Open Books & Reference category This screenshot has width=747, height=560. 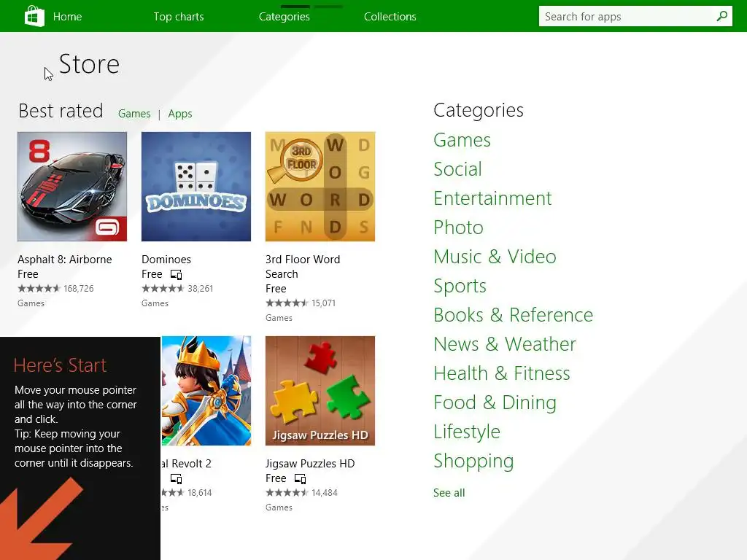[x=513, y=315]
